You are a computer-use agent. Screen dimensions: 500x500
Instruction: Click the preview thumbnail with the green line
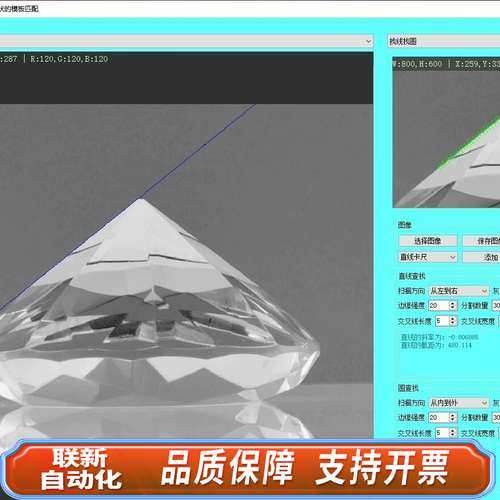446,132
